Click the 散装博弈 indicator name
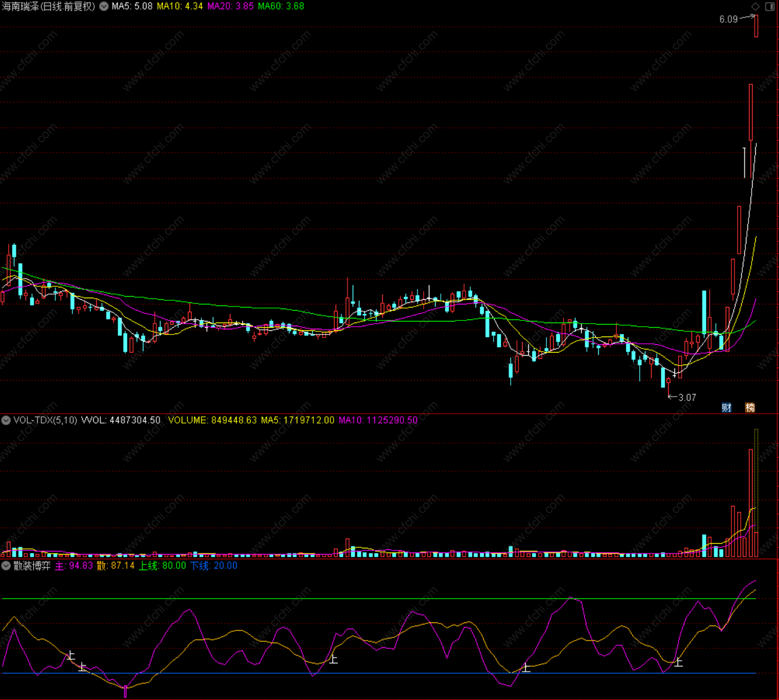 pos(32,566)
